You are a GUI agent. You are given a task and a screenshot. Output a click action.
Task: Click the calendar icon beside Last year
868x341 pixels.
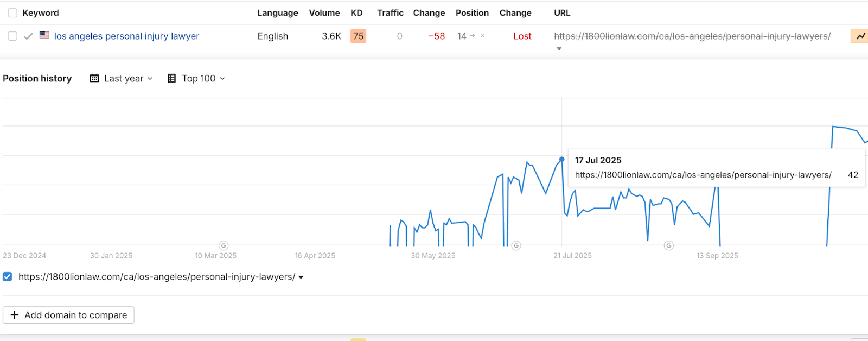pyautogui.click(x=94, y=78)
